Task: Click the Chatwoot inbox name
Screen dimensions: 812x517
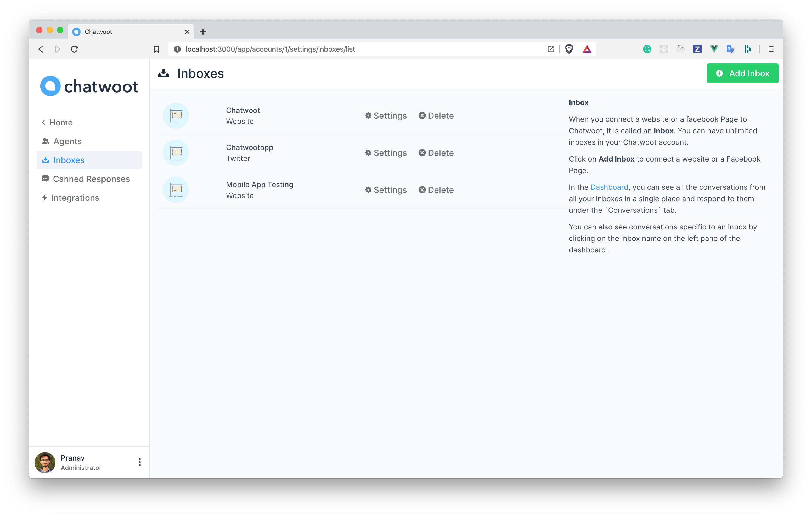Action: point(243,110)
